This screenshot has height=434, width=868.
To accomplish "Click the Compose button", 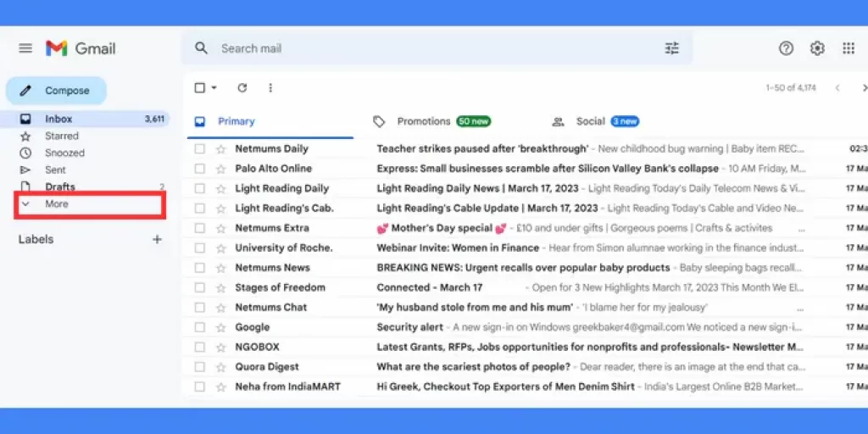I will (56, 91).
